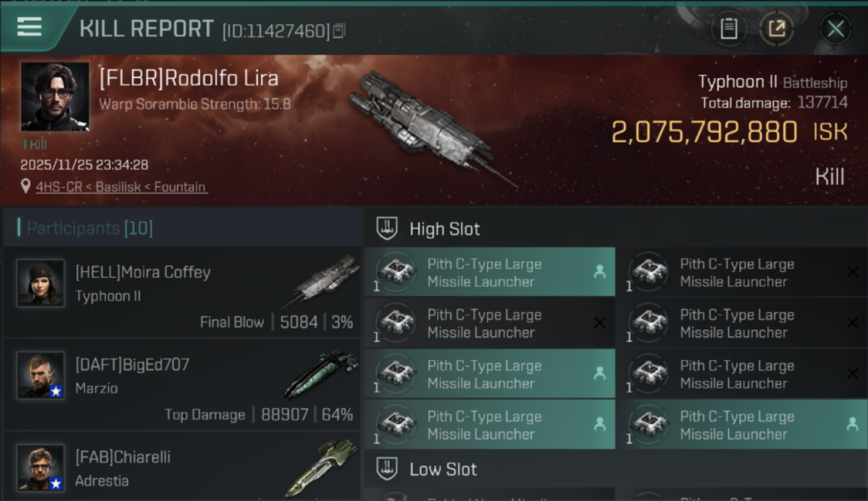
Task: Click the map pin location icon
Action: click(26, 186)
